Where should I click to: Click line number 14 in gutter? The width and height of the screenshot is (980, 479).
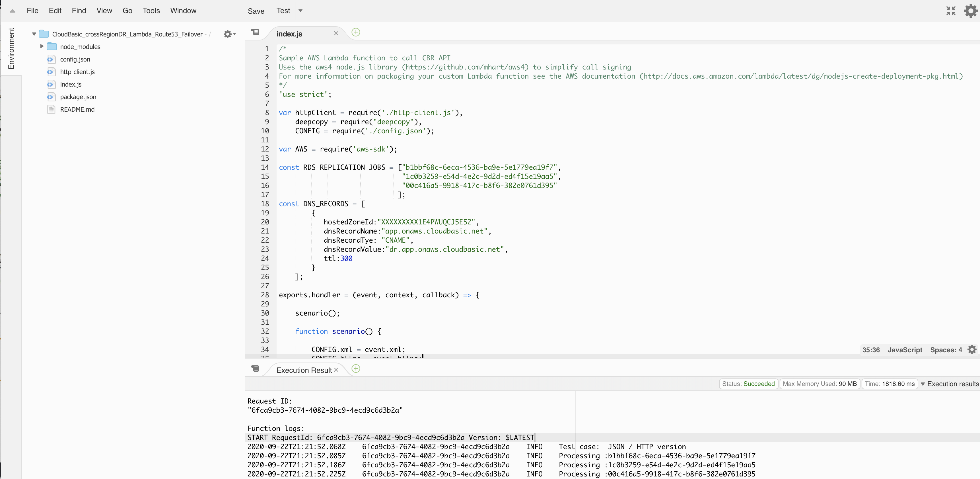coord(265,167)
